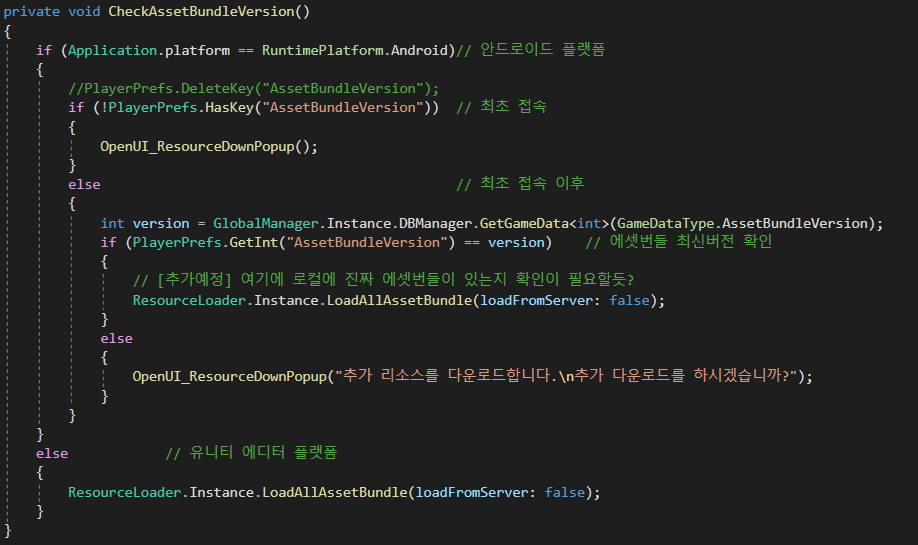Screen dimensions: 918x545
Task: Click the Korean string argument of OpenUI_ResourceDownPopup
Action: tap(566, 376)
